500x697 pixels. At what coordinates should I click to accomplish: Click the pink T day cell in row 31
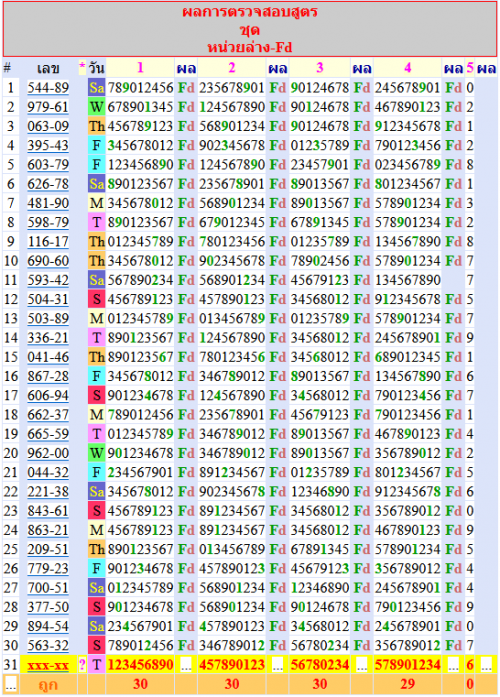[96, 665]
